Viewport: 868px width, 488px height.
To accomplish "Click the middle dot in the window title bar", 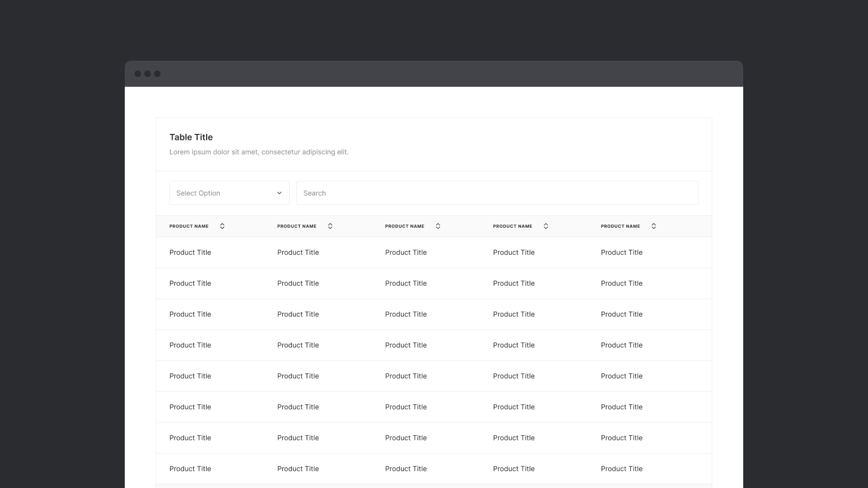I will point(148,74).
